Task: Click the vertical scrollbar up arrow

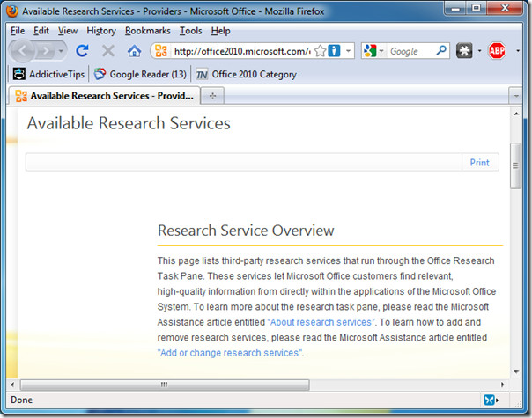Action: click(x=516, y=114)
